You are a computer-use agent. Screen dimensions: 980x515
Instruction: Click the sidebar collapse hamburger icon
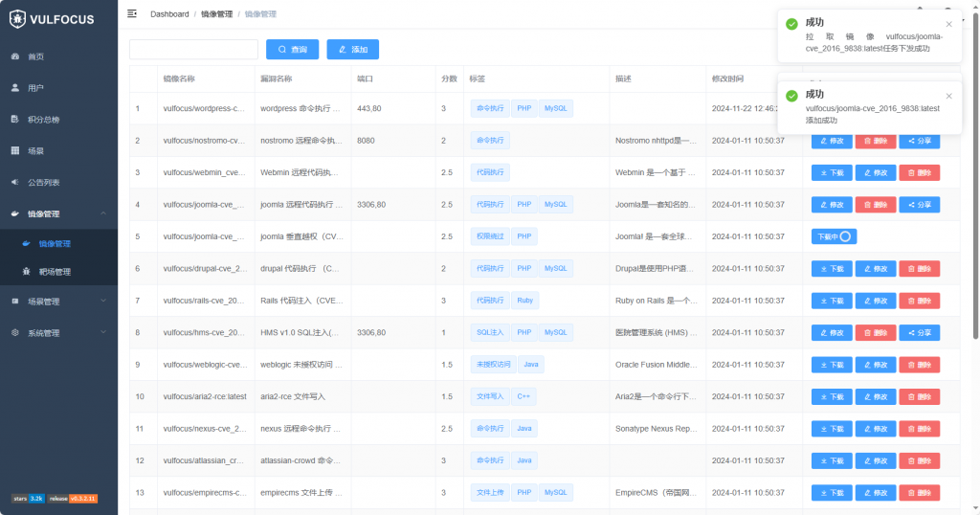click(132, 13)
